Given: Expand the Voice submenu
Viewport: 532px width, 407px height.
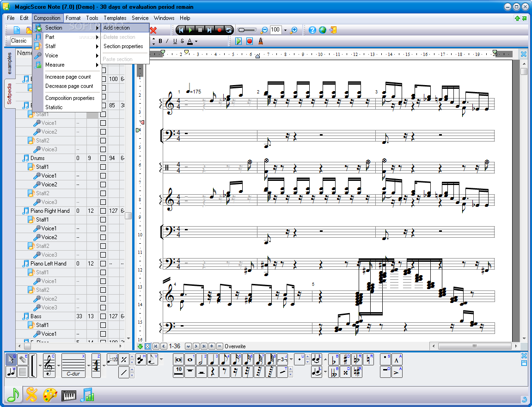Looking at the screenshot, I should (67, 55).
